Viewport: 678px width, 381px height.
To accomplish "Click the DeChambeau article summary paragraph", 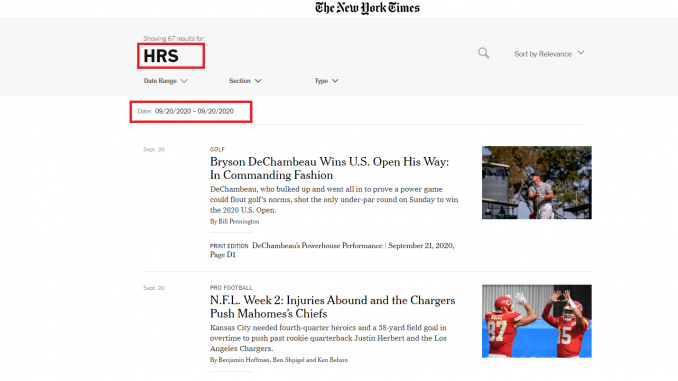I will (x=334, y=199).
